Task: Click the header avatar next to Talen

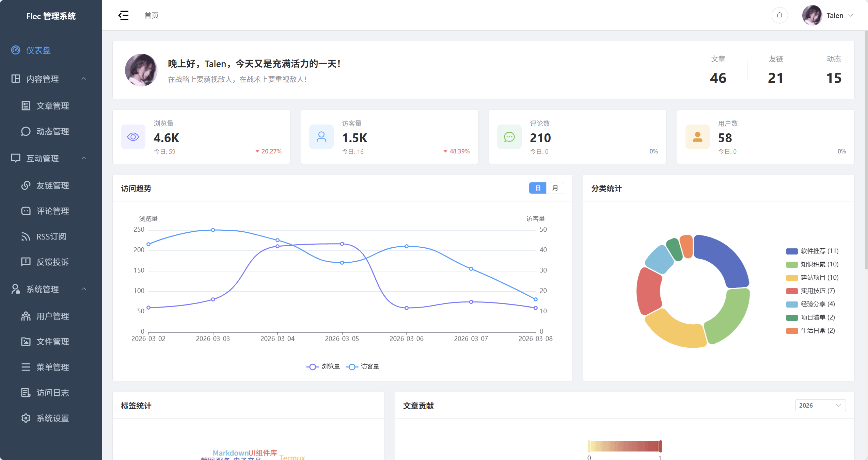Action: 812,15
